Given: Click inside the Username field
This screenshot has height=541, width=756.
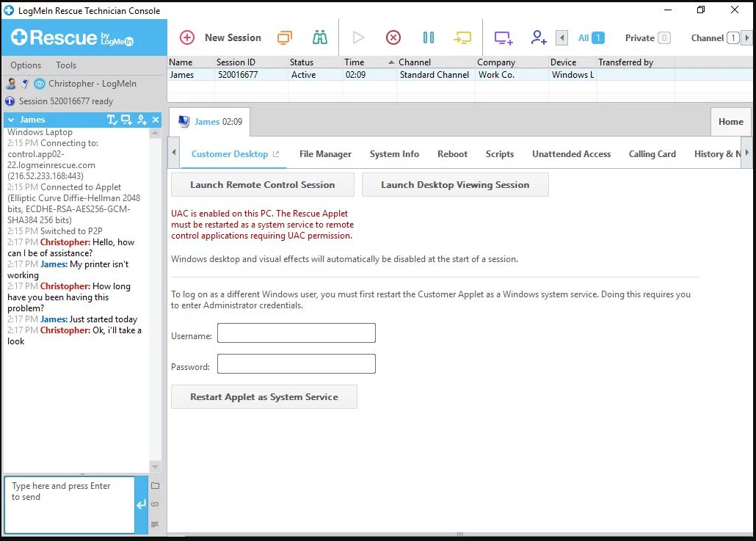Looking at the screenshot, I should coord(296,333).
